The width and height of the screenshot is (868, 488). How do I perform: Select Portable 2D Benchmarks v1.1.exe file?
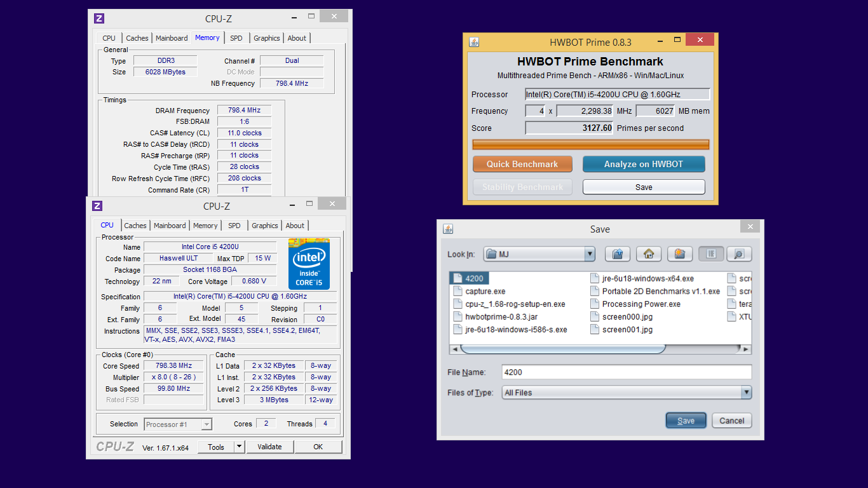(661, 291)
